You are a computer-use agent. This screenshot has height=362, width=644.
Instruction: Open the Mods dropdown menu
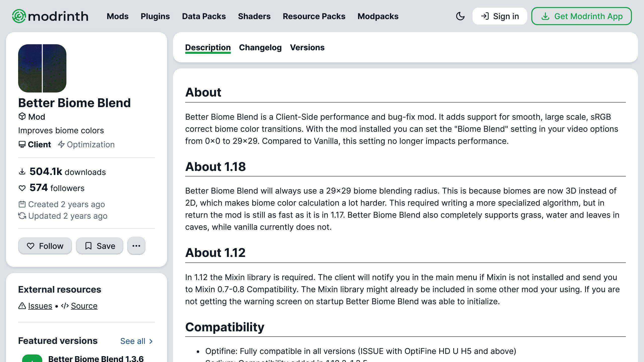coord(117,16)
